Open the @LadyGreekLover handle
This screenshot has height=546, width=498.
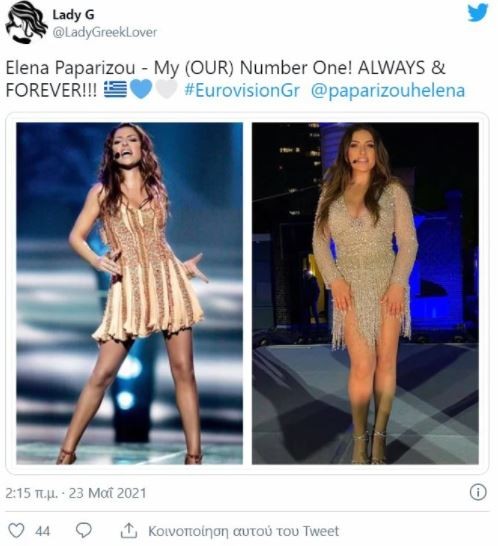[104, 32]
